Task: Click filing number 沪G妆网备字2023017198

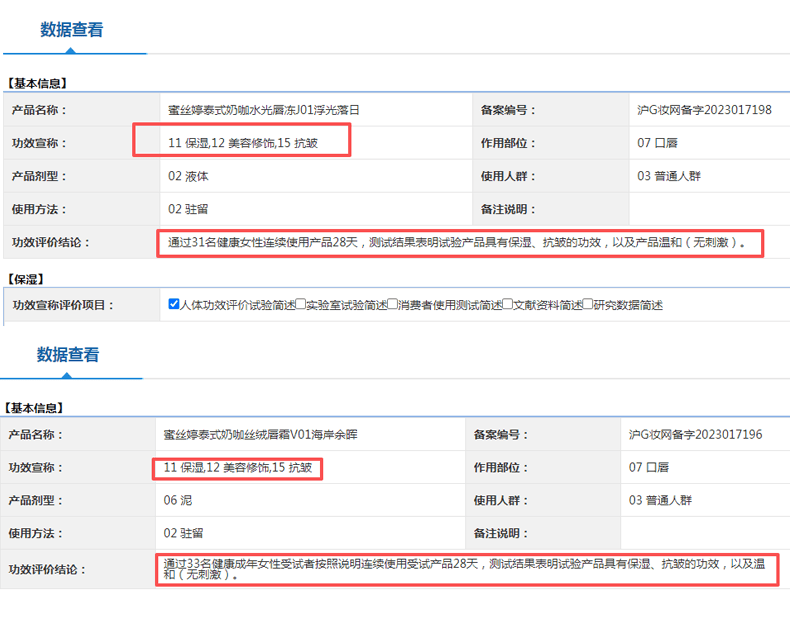Action: 704,110
